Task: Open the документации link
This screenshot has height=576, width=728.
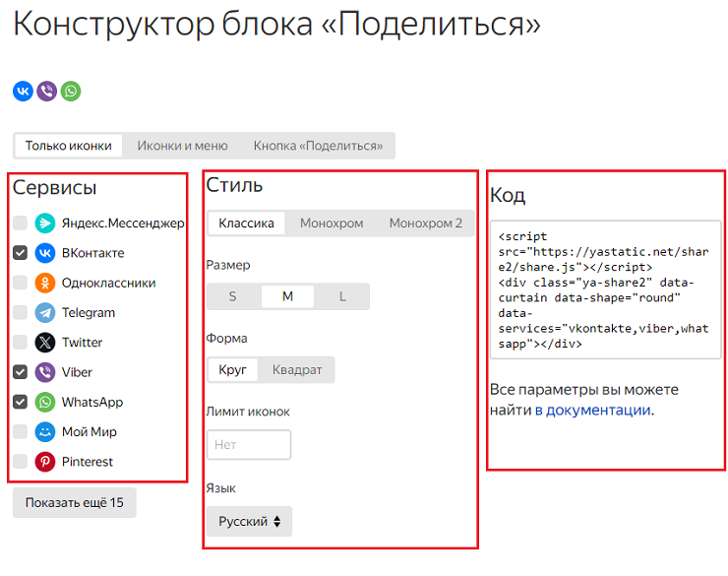Action: (x=598, y=411)
